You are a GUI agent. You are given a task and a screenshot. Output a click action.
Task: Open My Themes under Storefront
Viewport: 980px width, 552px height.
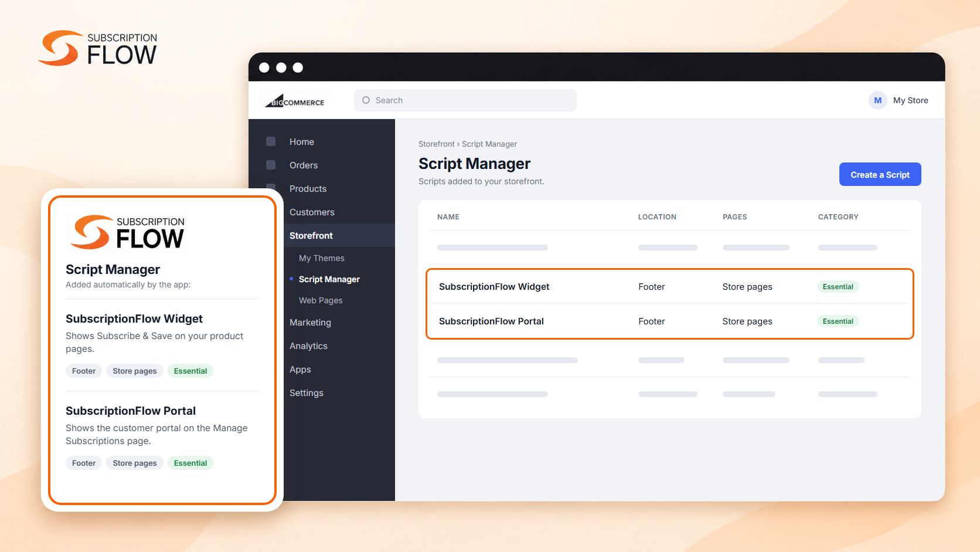[x=322, y=258]
